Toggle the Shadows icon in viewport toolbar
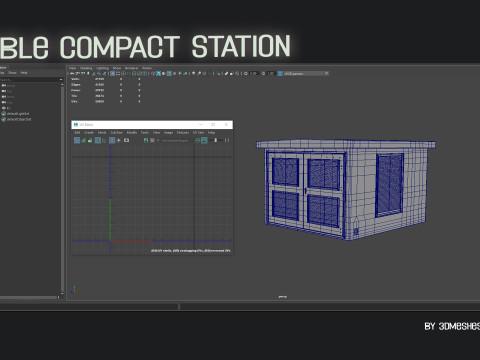480x360 pixels. click(x=186, y=73)
